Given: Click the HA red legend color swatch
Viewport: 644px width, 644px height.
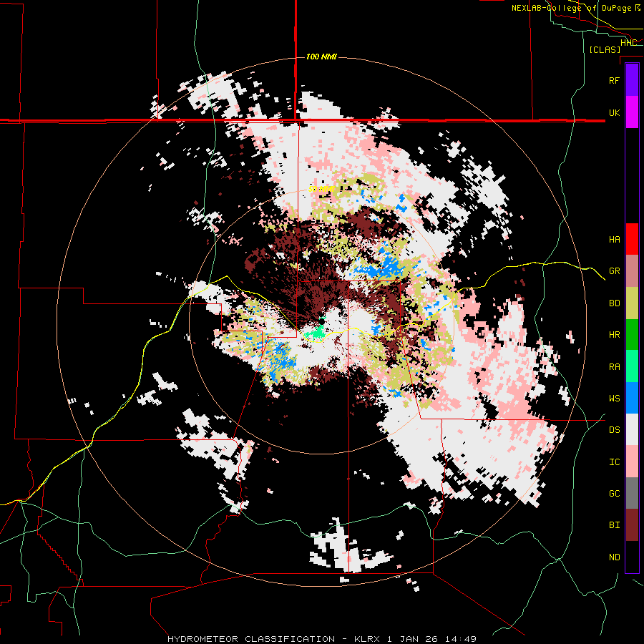Looking at the screenshot, I should (x=632, y=239).
